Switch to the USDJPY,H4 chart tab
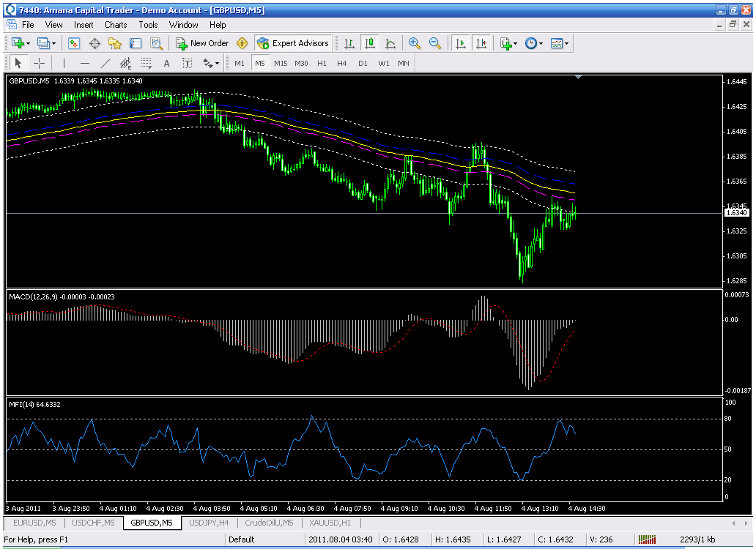Viewport: 756px width, 549px height. click(x=209, y=523)
